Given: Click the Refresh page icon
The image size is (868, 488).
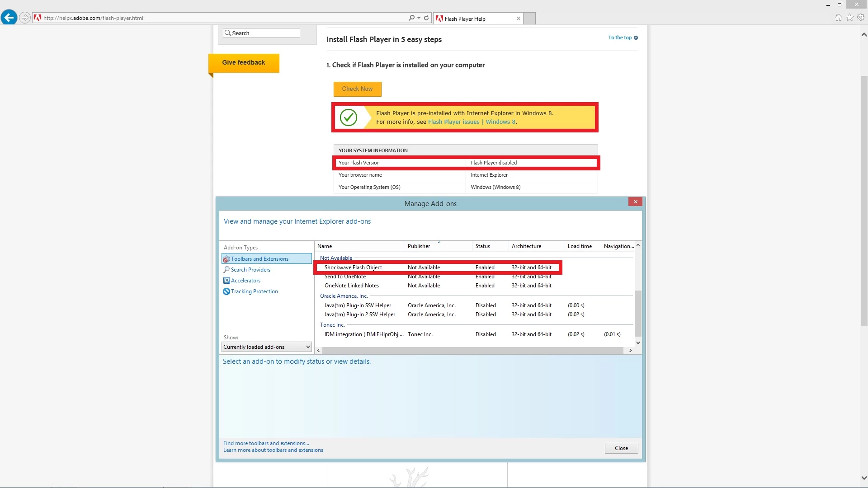Looking at the screenshot, I should click(426, 18).
